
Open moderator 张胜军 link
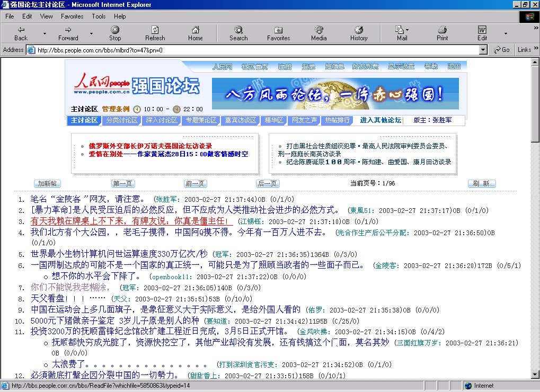point(442,120)
